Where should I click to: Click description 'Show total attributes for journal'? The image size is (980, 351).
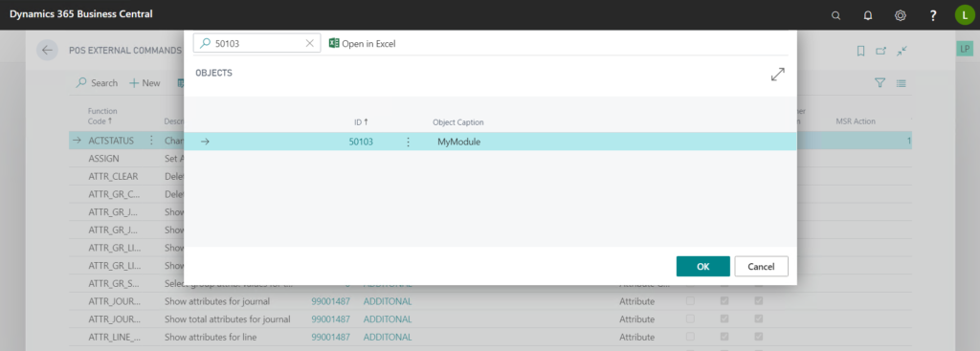[x=228, y=319]
